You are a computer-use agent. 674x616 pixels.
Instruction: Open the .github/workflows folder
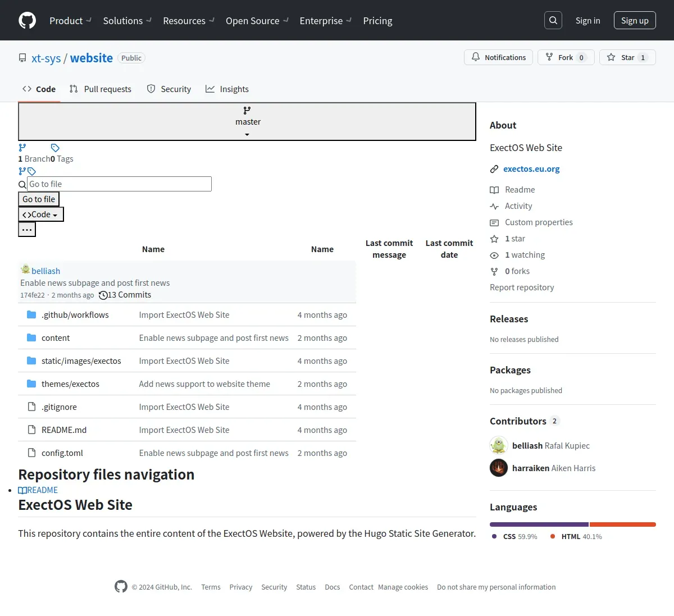click(75, 315)
